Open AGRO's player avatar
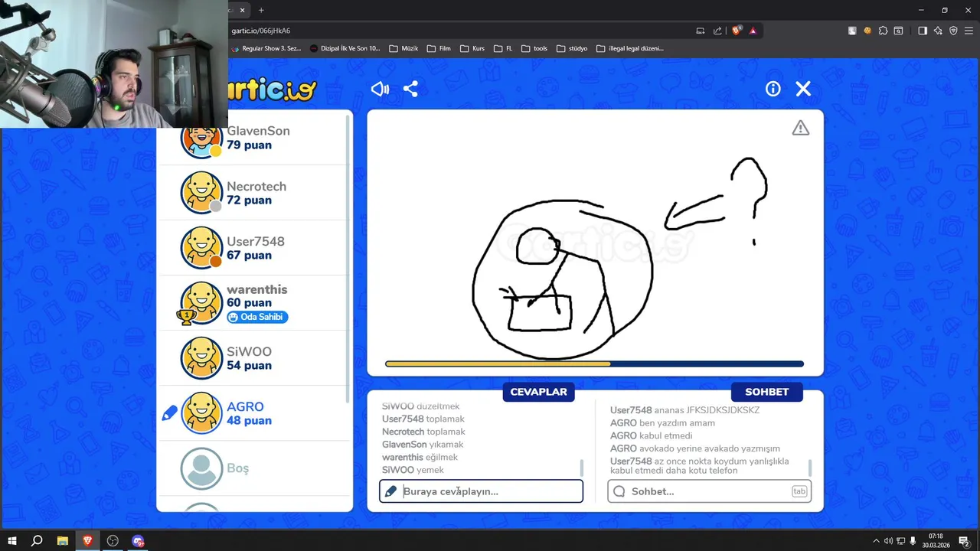This screenshot has height=551, width=980. (201, 413)
